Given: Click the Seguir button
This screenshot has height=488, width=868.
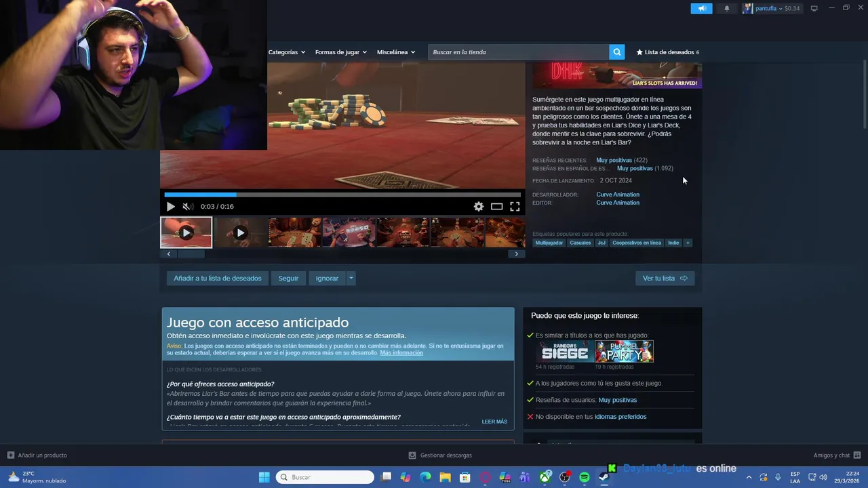Looking at the screenshot, I should (288, 279).
